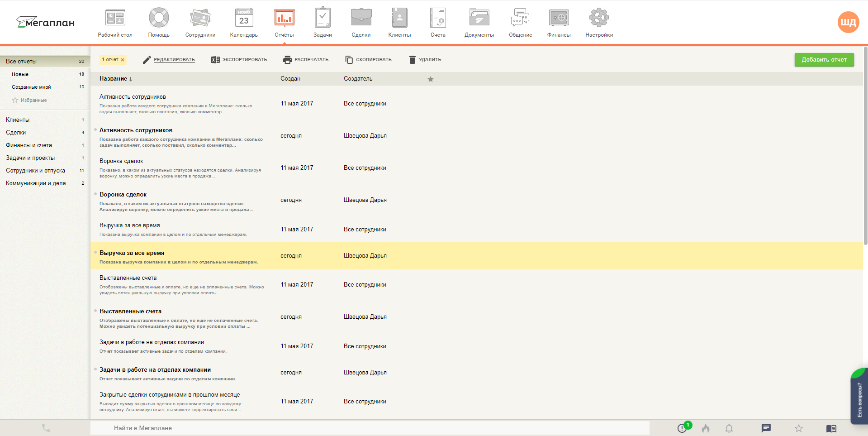Click the Создан column header
The width and height of the screenshot is (868, 436).
(x=290, y=79)
